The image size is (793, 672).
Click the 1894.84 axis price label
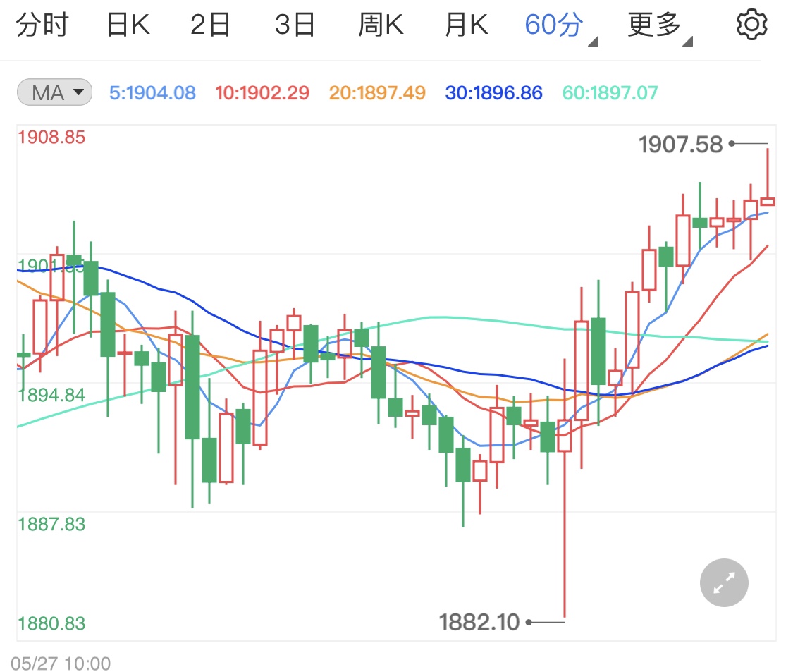51,395
